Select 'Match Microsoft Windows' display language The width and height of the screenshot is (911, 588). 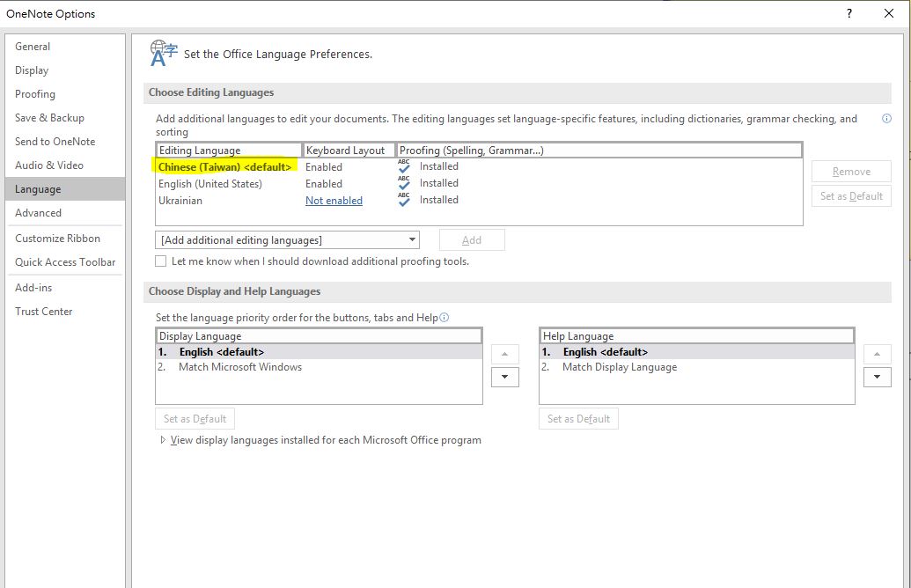click(319, 367)
